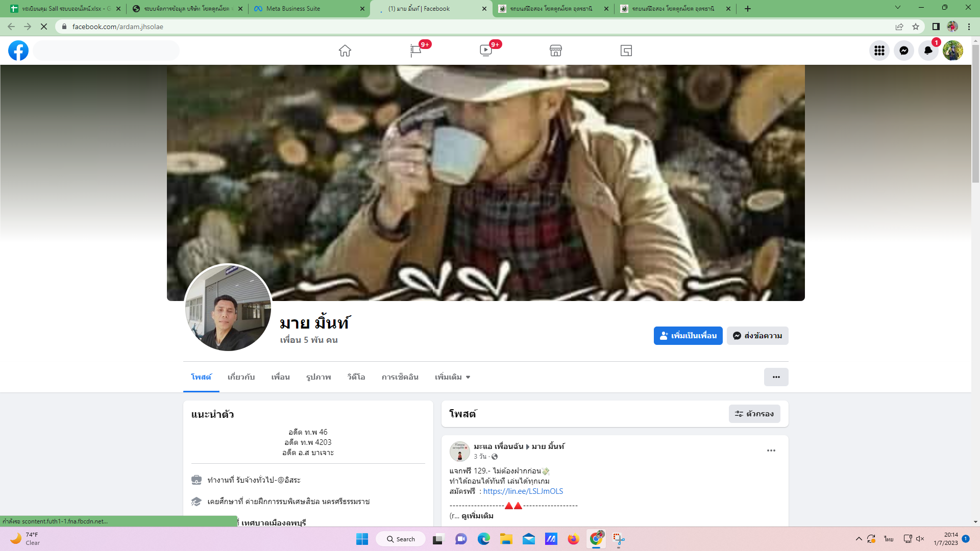Viewport: 980px width, 551px height.
Task: Bookmark this page with star icon
Action: tap(916, 27)
